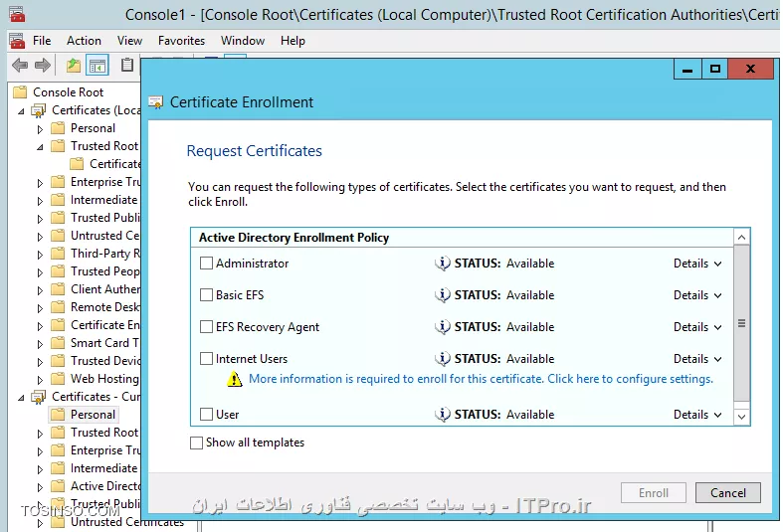The height and width of the screenshot is (532, 783).
Task: Click folder icon of Remote Desk store
Action: point(58,307)
